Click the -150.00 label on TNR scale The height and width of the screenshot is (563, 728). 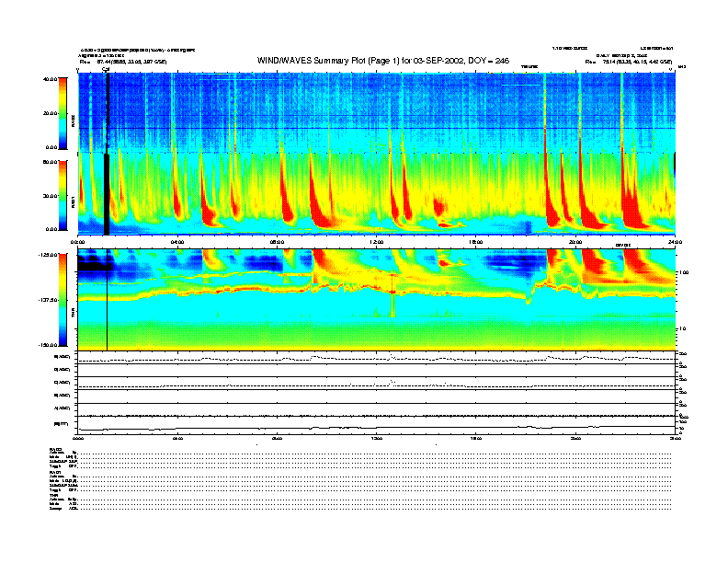(48, 345)
